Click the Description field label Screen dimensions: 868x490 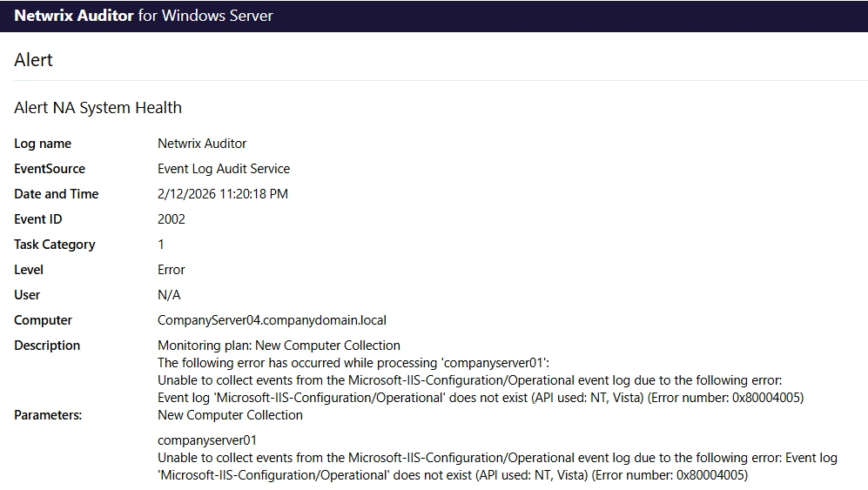[x=47, y=346]
